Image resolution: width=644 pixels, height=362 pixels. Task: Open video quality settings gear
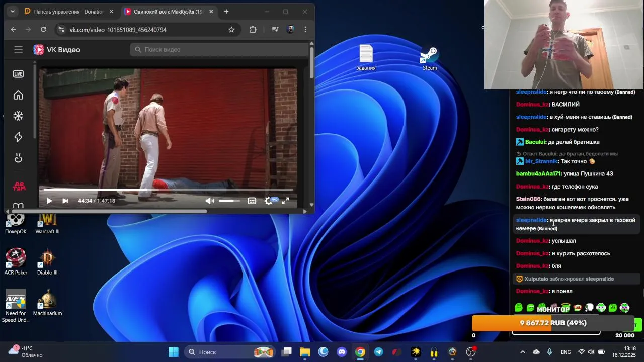268,201
